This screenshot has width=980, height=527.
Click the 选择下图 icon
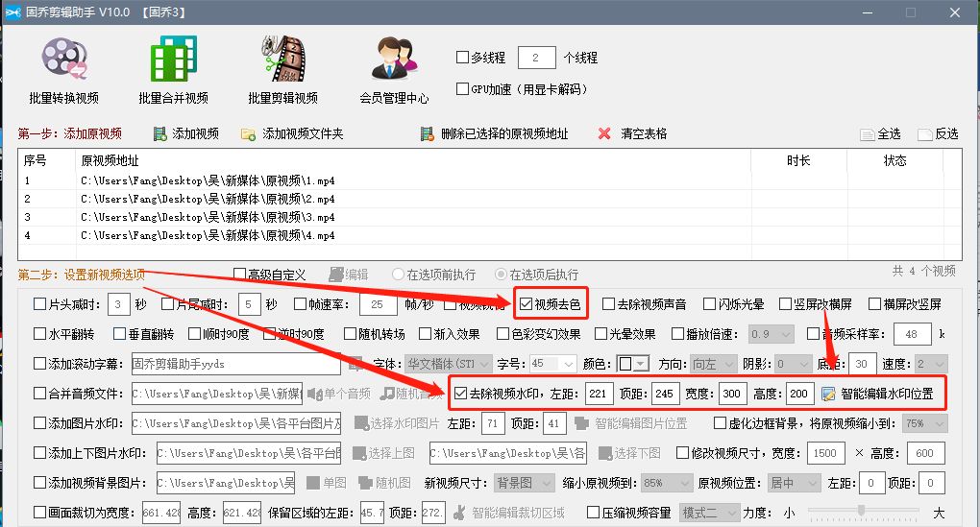(604, 453)
